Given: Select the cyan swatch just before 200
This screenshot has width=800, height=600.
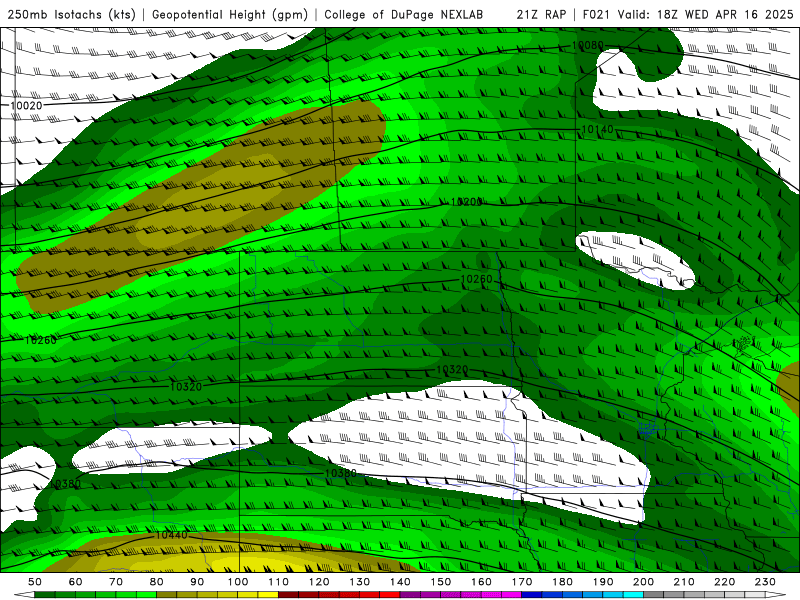Looking at the screenshot, I should point(634,594).
